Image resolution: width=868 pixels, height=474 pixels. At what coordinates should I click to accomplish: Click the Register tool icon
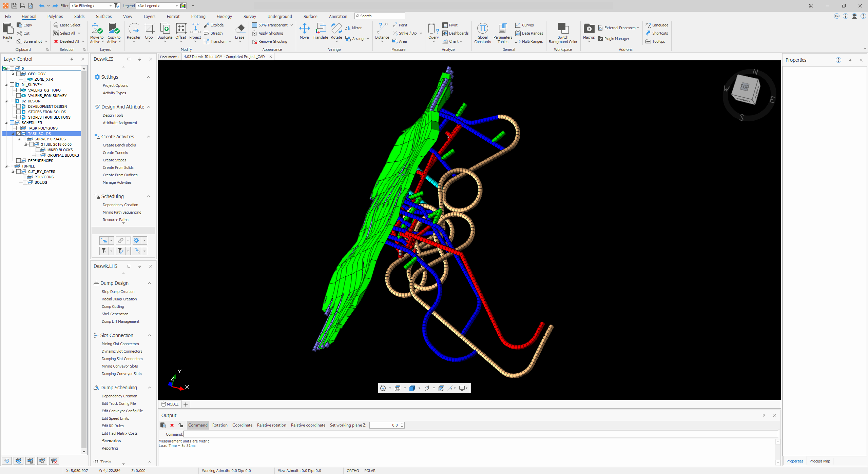click(134, 28)
